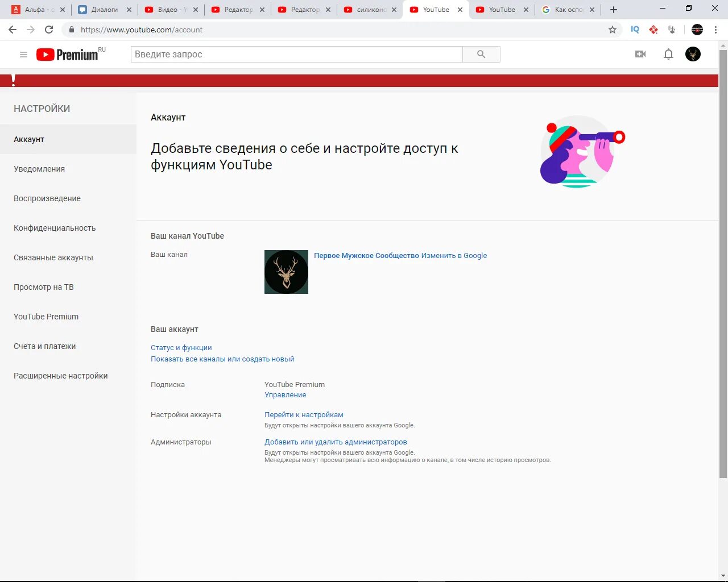The height and width of the screenshot is (582, 728).
Task: Click the search magnifier button
Action: 481,55
